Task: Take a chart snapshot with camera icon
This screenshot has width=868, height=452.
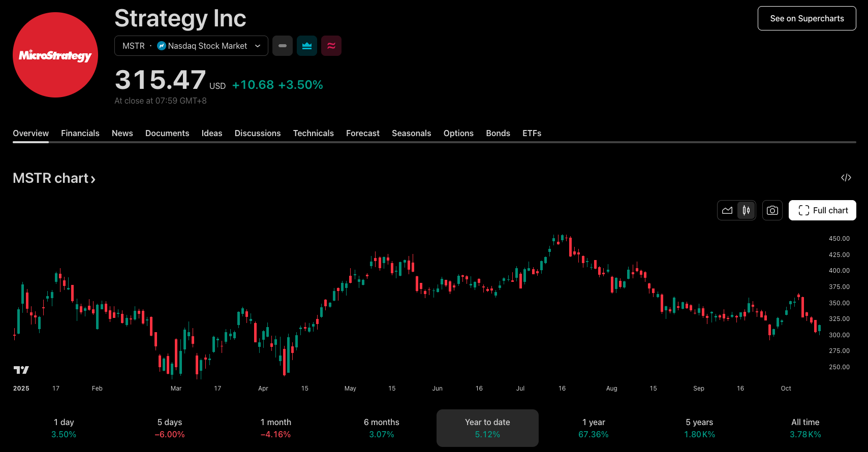Action: click(x=772, y=210)
